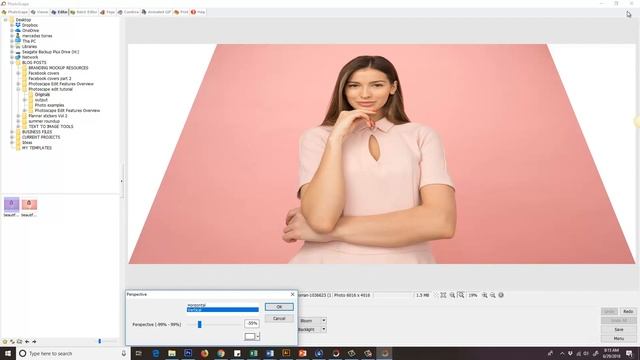Expand the Dropbox tree node

[x=12, y=25]
